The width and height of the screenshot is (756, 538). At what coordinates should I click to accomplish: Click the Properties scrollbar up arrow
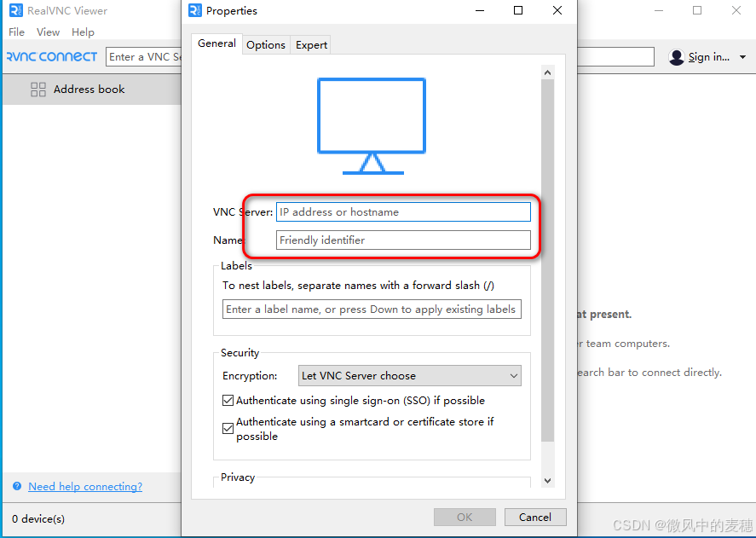(x=547, y=72)
